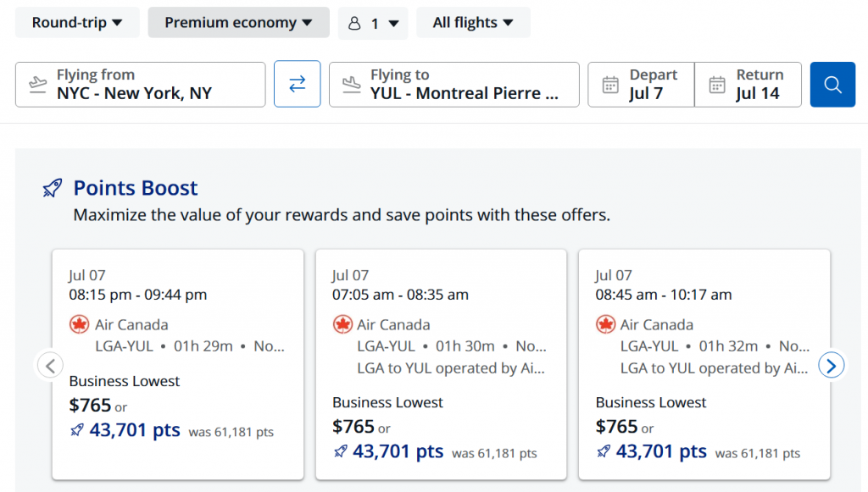Swap origin and destination with arrows icon
868x492 pixels.
tap(298, 84)
